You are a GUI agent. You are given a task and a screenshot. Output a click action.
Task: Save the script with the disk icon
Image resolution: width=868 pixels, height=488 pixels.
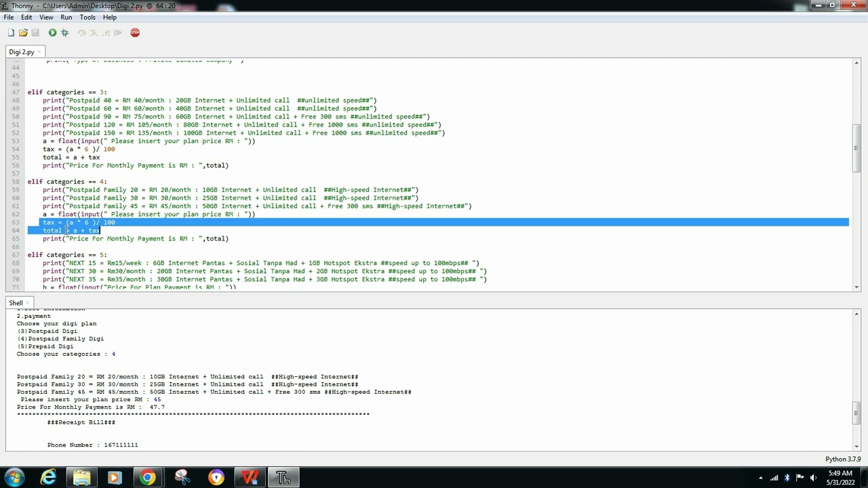click(x=35, y=33)
